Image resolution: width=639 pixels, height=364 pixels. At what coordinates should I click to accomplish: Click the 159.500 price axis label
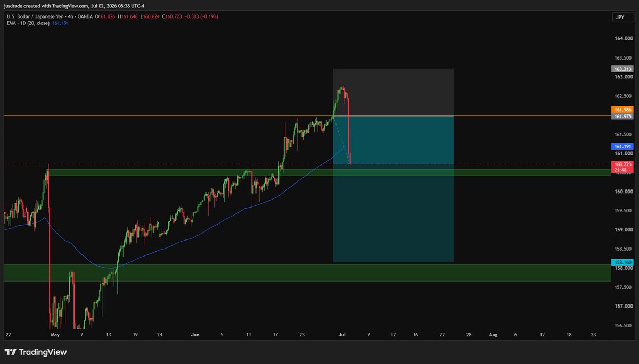click(622, 211)
